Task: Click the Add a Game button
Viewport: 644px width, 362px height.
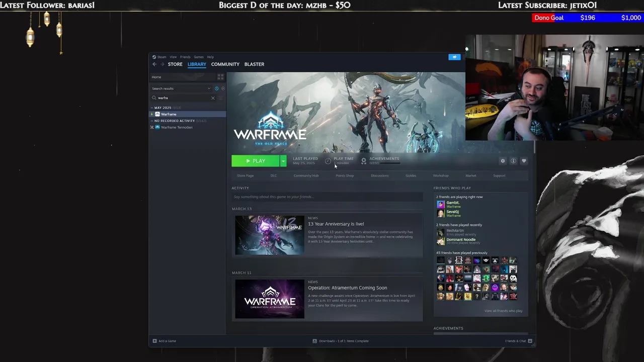Action: point(165,341)
